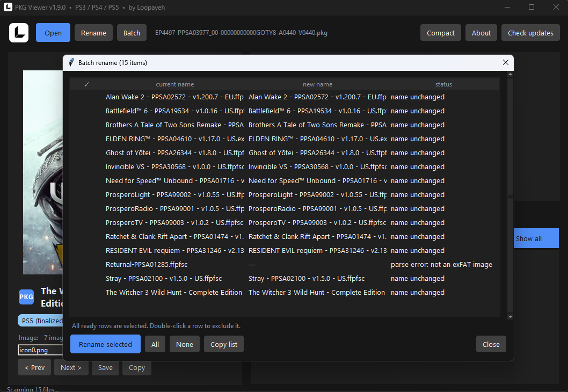The image size is (568, 392).
Task: Click the Rename selected button
Action: [x=105, y=344]
